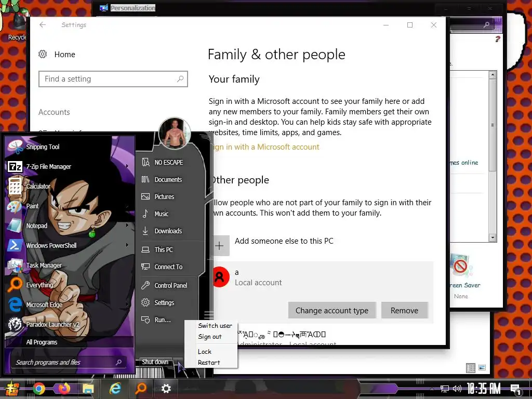Choose Lock in power menu
532x399 pixels.
click(x=205, y=352)
